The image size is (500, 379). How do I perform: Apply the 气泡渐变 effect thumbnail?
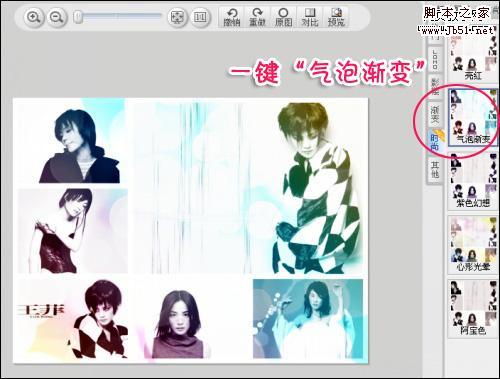coord(473,117)
